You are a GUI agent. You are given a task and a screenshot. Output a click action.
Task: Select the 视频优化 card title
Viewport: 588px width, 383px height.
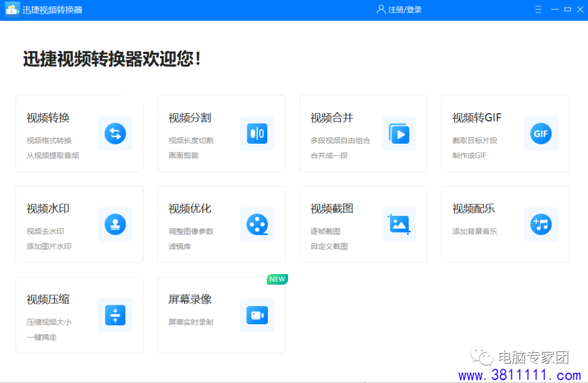tap(190, 209)
